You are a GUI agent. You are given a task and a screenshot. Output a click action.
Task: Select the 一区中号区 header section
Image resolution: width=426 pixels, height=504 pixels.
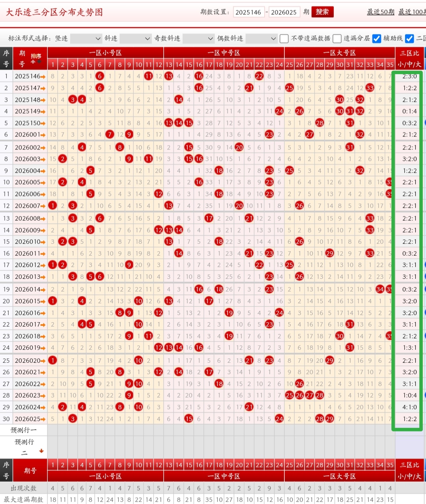(224, 53)
